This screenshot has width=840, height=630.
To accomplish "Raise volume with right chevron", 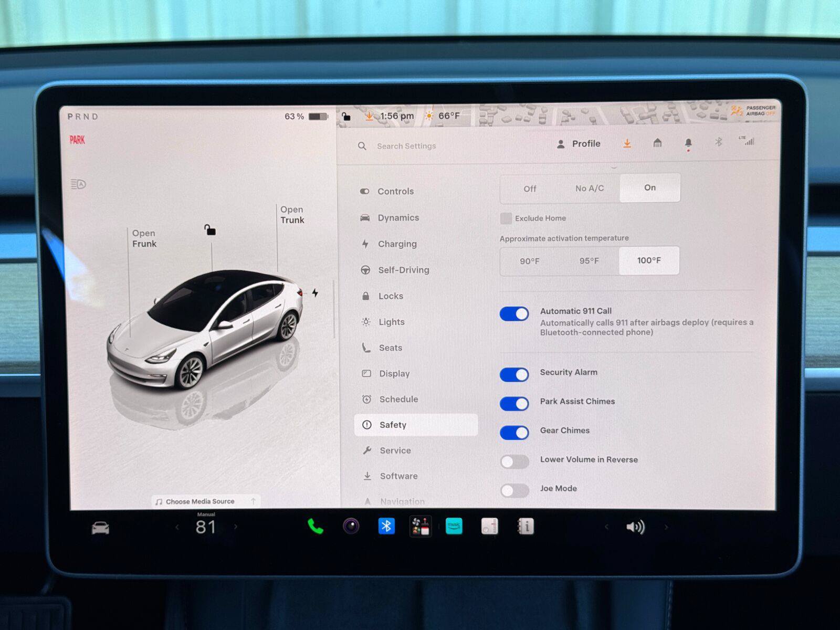I will click(x=666, y=527).
